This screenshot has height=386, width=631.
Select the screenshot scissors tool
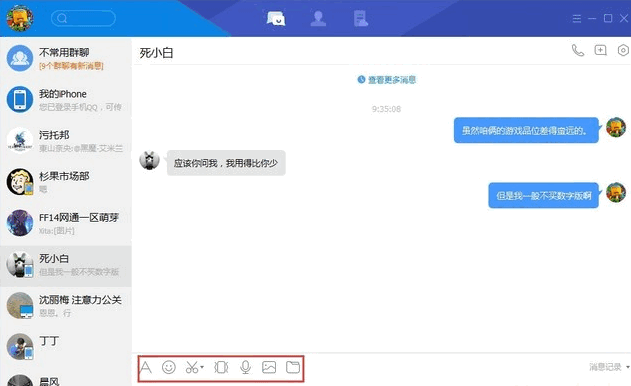[x=192, y=367]
